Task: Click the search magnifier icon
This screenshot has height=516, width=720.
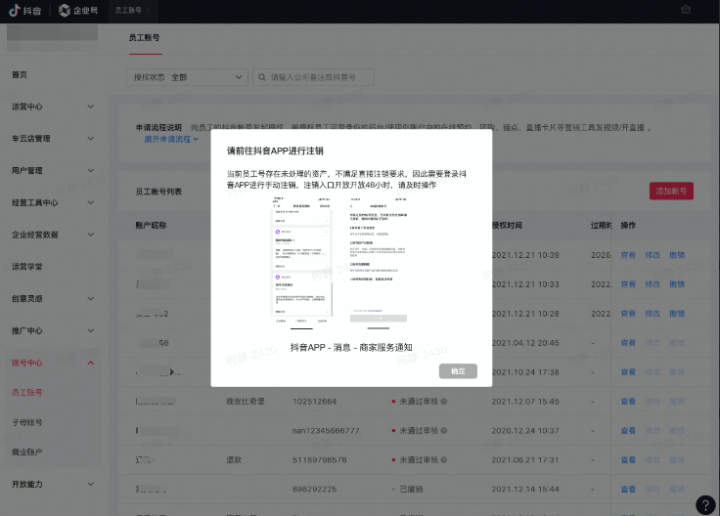Action: 262,77
